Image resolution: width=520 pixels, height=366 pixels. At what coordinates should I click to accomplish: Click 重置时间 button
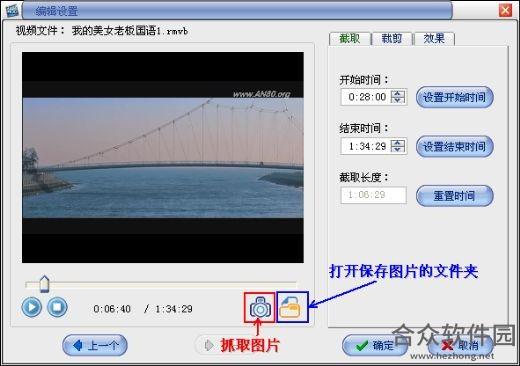pos(455,196)
